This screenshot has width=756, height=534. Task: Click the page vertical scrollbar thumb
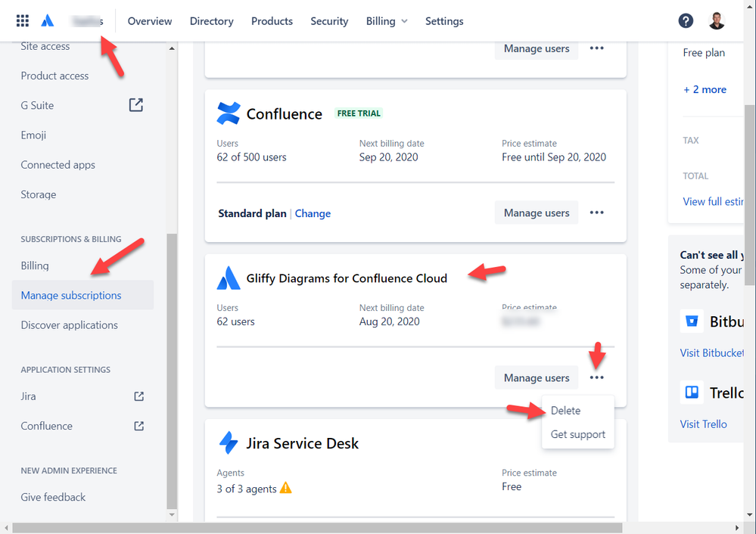coord(750,195)
